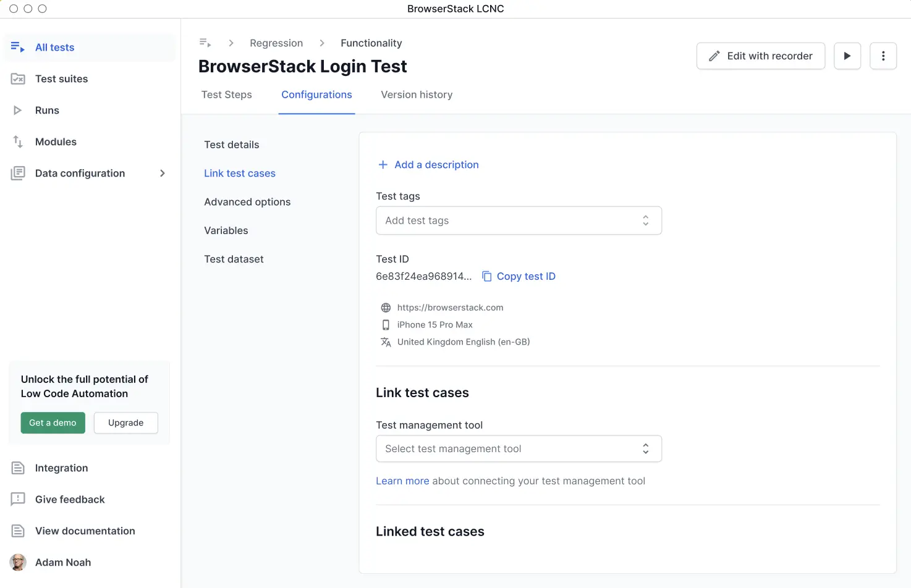The height and width of the screenshot is (588, 911).
Task: Open Advanced options section
Action: click(x=247, y=202)
